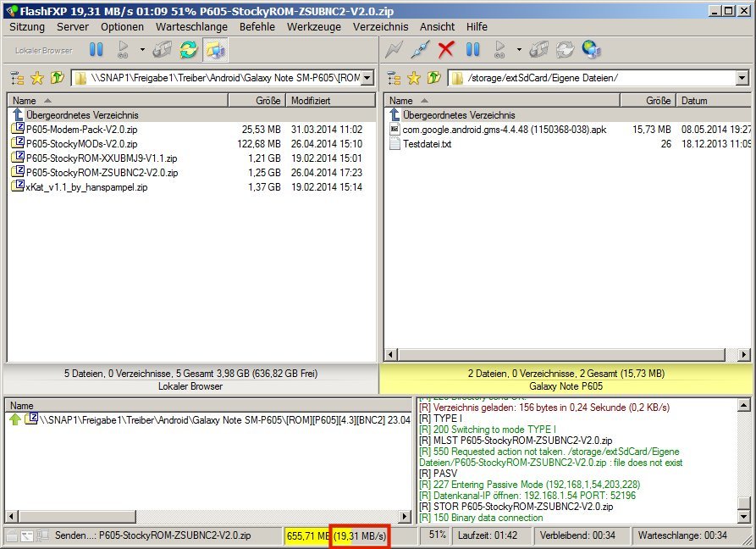The height and width of the screenshot is (549, 756).
Task: Click the queue pane horizontal scrollbar right arrow
Action: point(406,516)
